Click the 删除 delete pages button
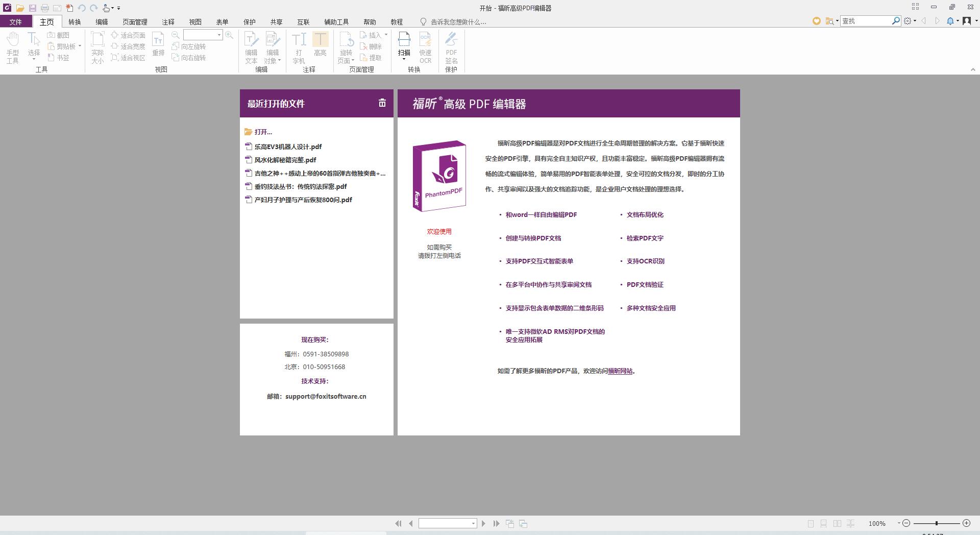This screenshot has width=980, height=535. pos(371,46)
